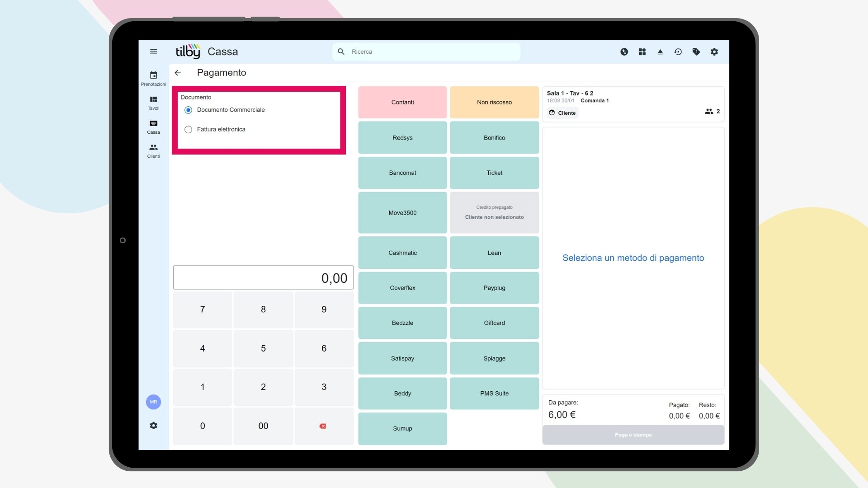Pay with Redsys
Image resolution: width=868 pixels, height=488 pixels.
click(402, 137)
